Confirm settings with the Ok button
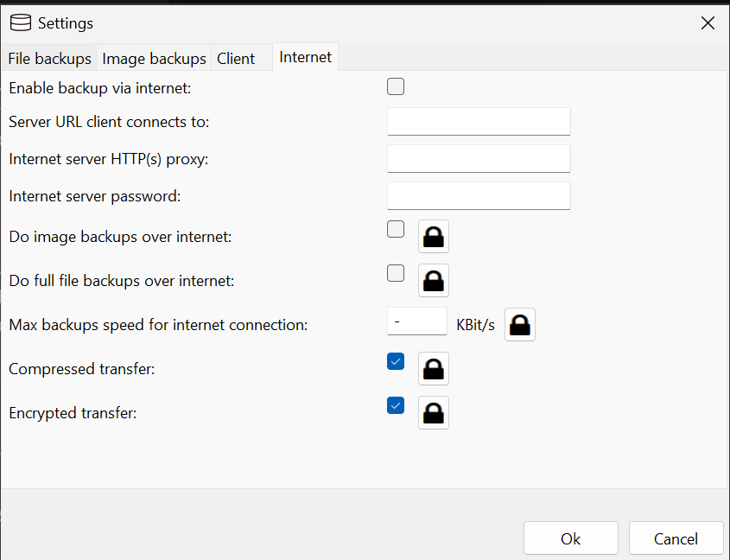This screenshot has height=560, width=730. [571, 538]
